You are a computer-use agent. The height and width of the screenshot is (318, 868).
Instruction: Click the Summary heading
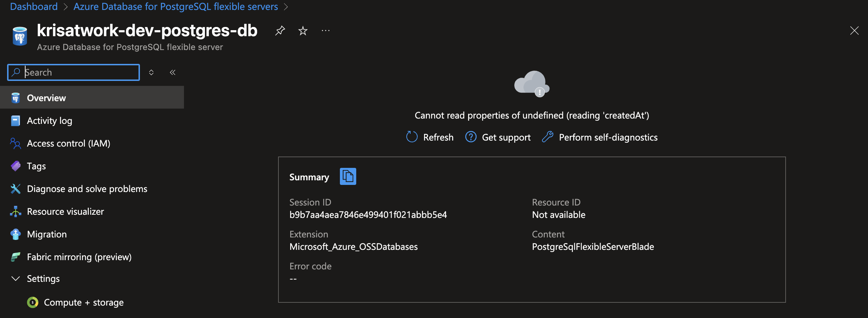click(309, 177)
